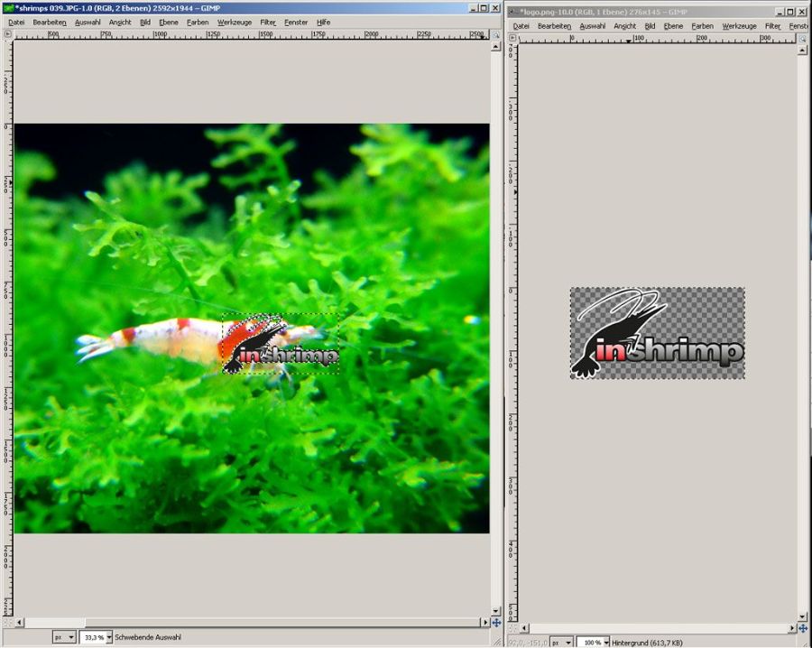Screen dimensions: 812x648
Task: Click the vertical scrollbar down arrow in shrimps window
Action: [x=496, y=610]
